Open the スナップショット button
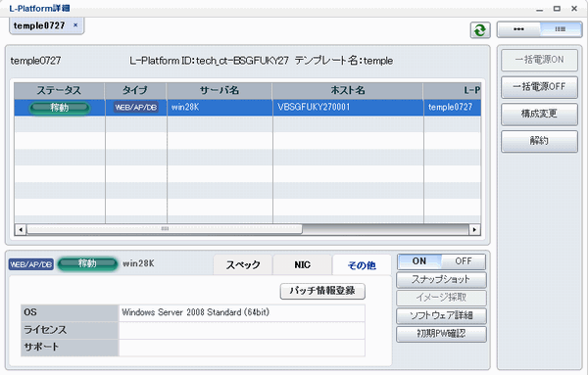Image resolution: width=588 pixels, height=375 pixels. 441,279
